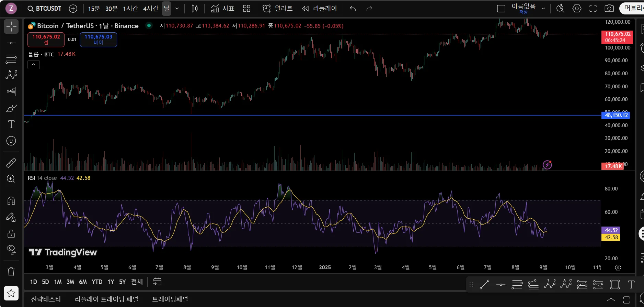
Task: Select the YTD date range
Action: click(97, 282)
